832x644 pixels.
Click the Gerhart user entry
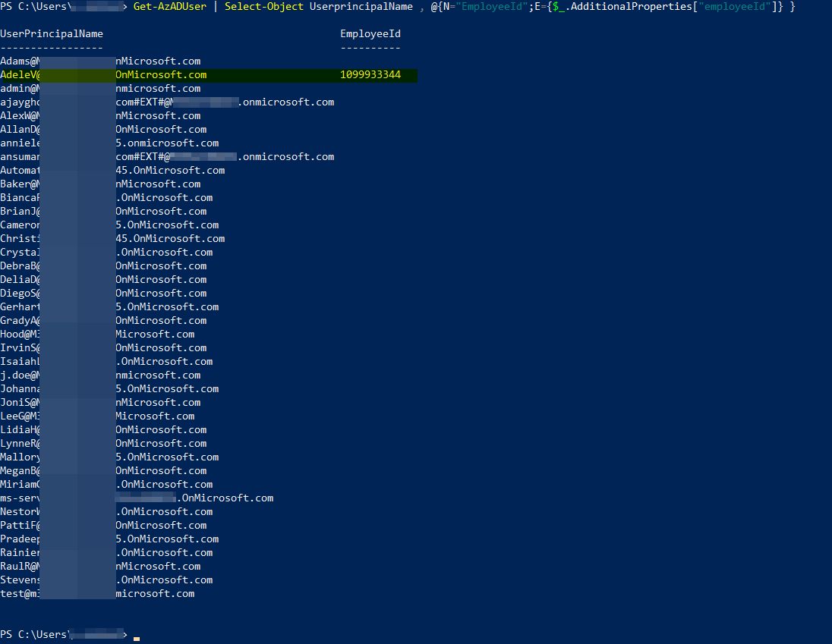point(109,307)
